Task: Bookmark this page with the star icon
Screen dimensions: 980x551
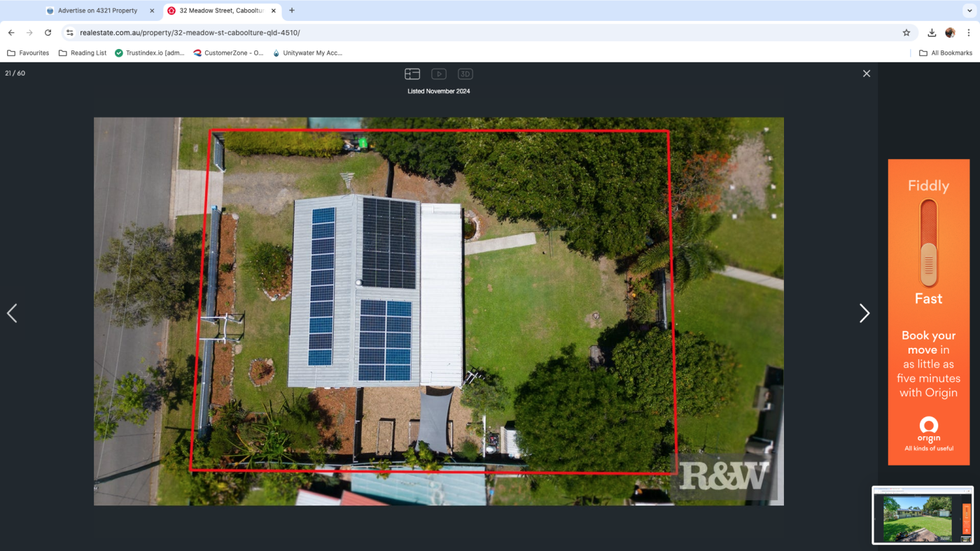Action: [x=906, y=33]
